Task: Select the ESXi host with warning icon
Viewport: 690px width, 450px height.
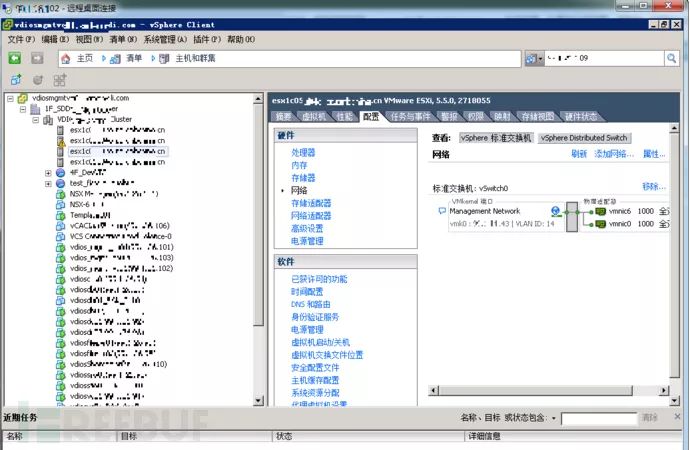Action: [61, 141]
